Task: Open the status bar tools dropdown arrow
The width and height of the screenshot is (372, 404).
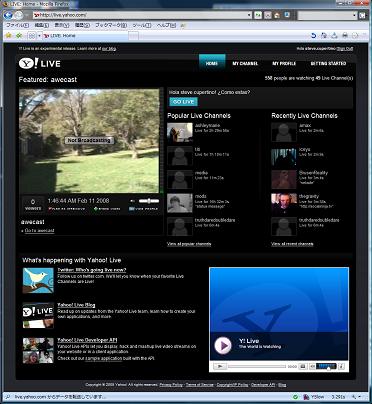Action: (359, 397)
